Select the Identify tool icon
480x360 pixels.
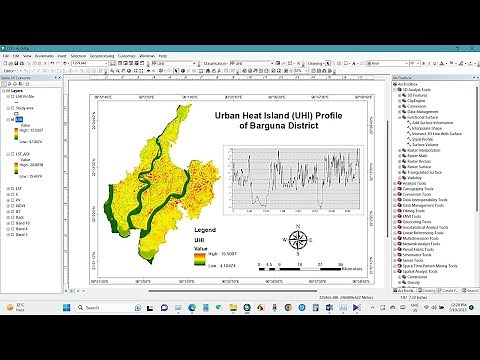[x=183, y=71]
